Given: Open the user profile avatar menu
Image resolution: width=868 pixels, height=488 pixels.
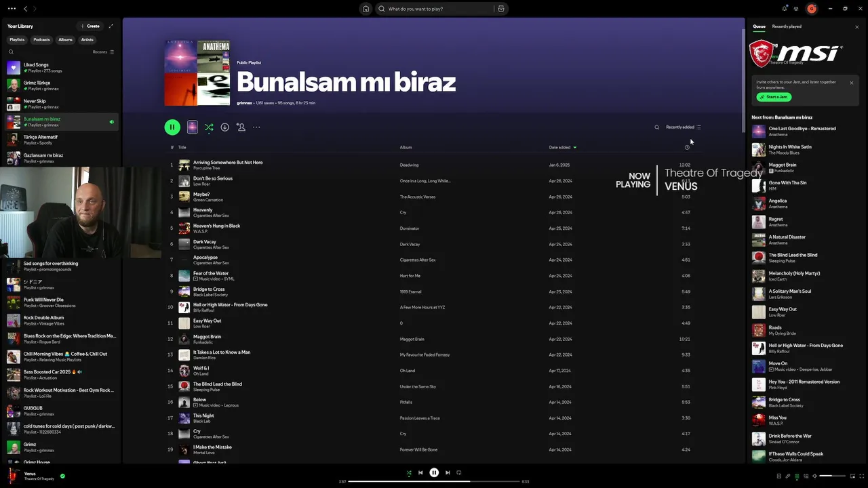Looking at the screenshot, I should pyautogui.click(x=811, y=9).
